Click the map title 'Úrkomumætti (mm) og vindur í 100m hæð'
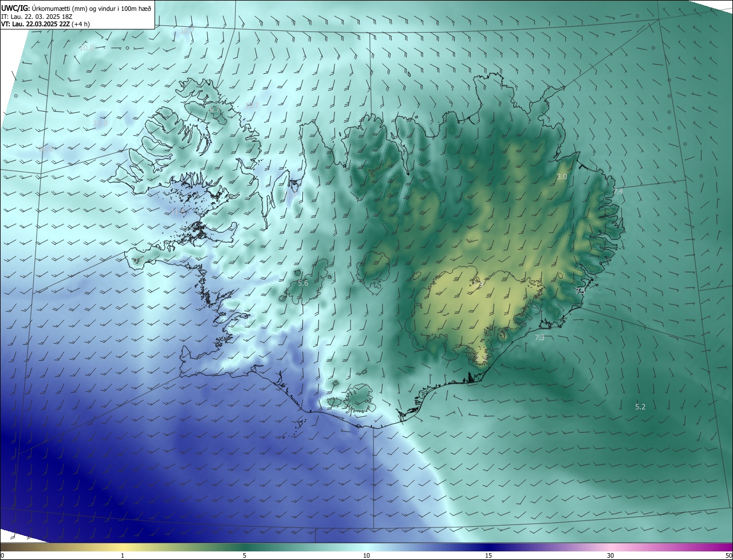 point(91,8)
